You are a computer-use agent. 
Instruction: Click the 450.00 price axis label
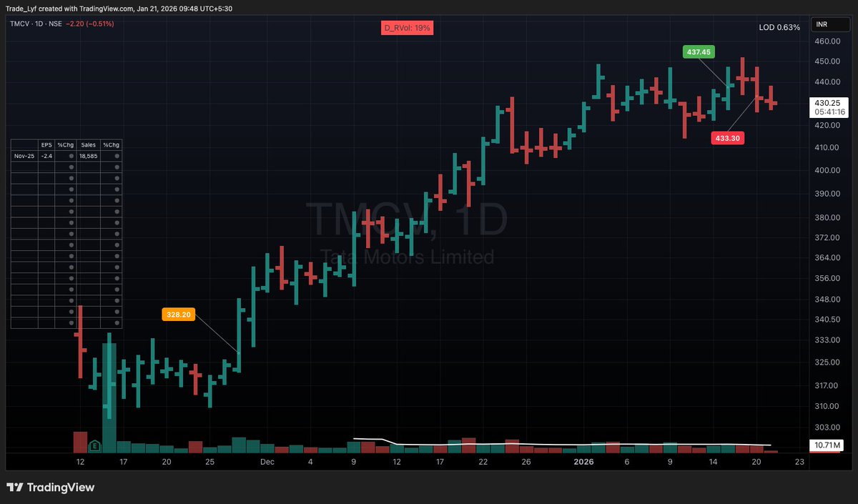[827, 62]
